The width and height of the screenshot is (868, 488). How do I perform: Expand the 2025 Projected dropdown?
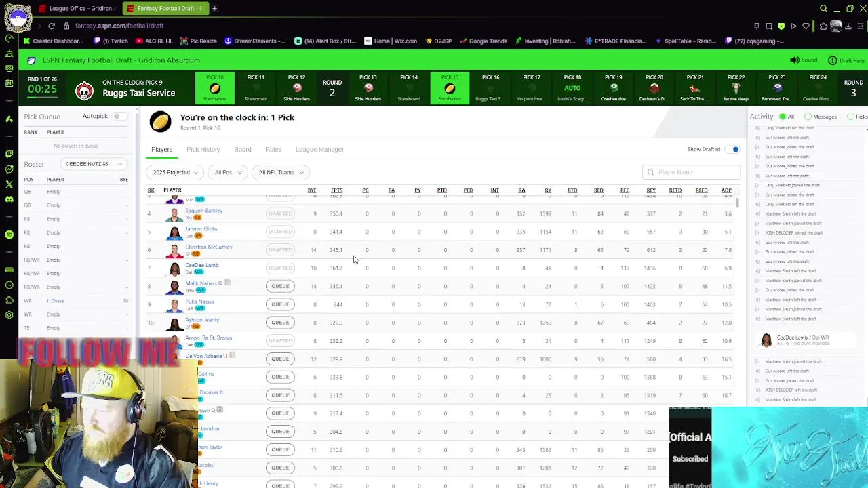point(174,172)
